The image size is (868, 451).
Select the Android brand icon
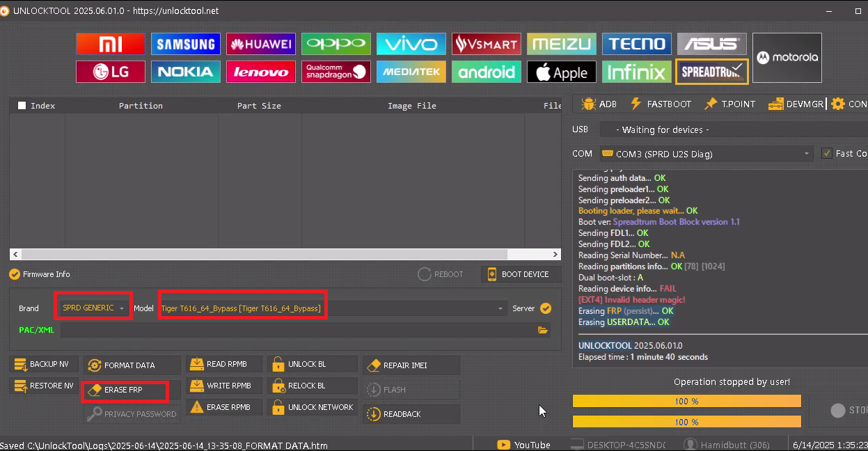487,72
